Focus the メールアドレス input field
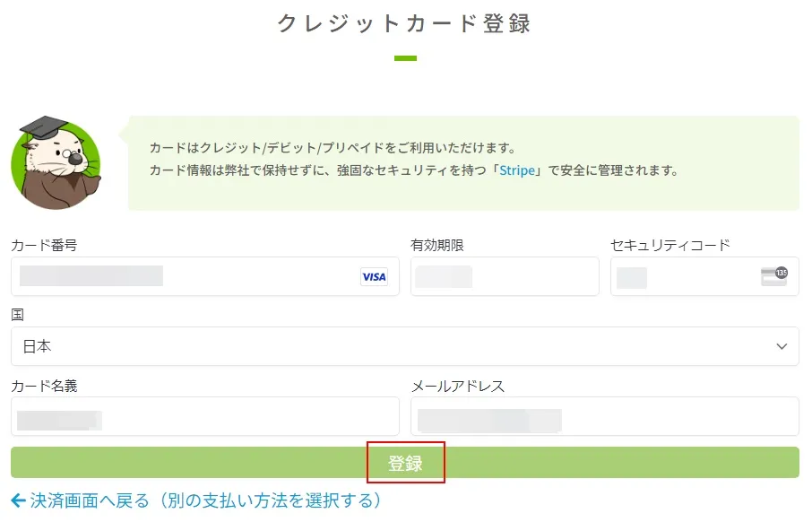This screenshot has height=522, width=812. coord(605,416)
